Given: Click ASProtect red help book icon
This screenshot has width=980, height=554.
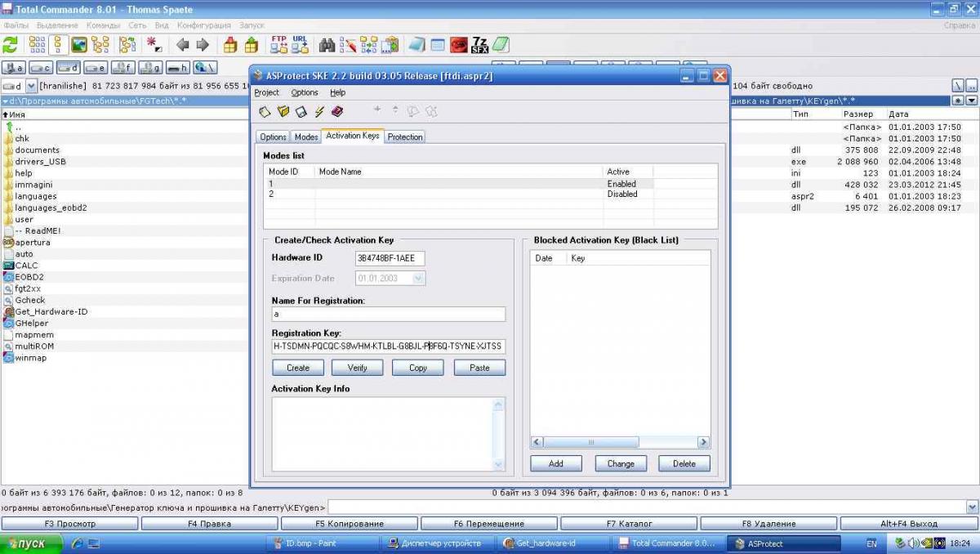Looking at the screenshot, I should [x=337, y=111].
